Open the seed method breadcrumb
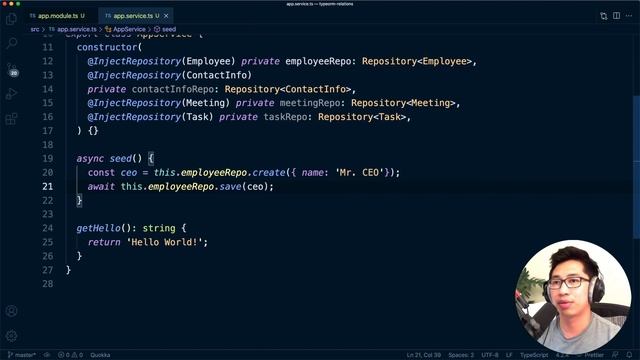The height and width of the screenshot is (360, 640). tap(165, 29)
